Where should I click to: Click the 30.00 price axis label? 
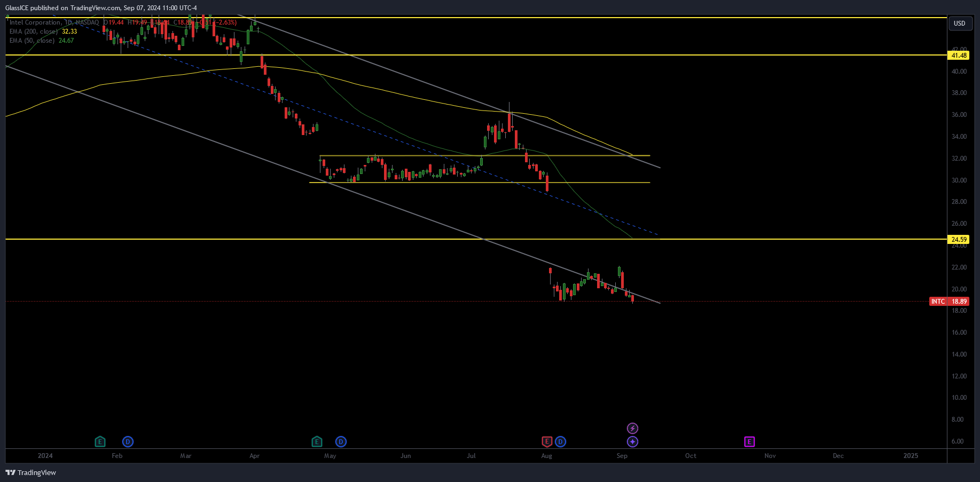959,180
